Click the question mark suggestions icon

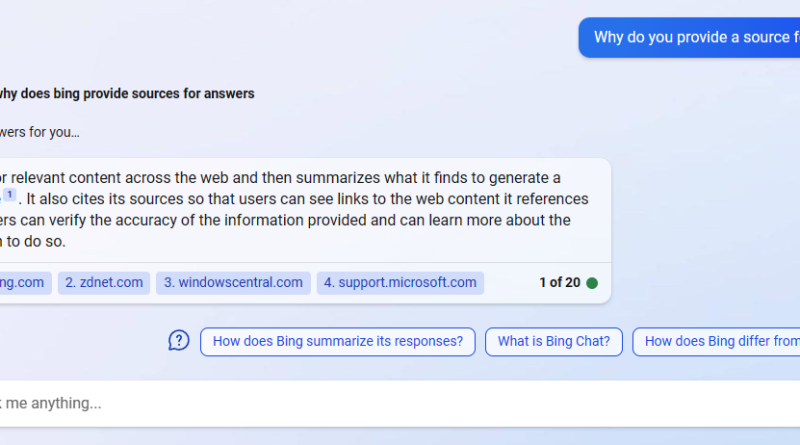pyautogui.click(x=179, y=341)
